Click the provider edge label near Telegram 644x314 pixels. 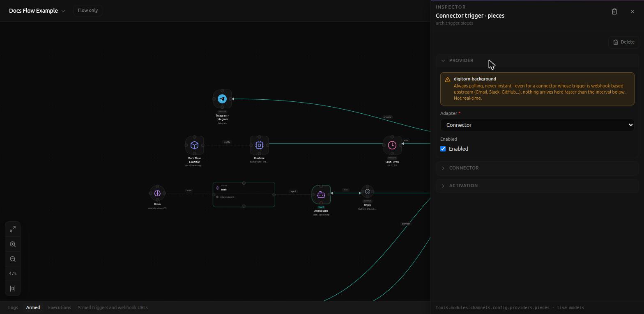click(387, 117)
